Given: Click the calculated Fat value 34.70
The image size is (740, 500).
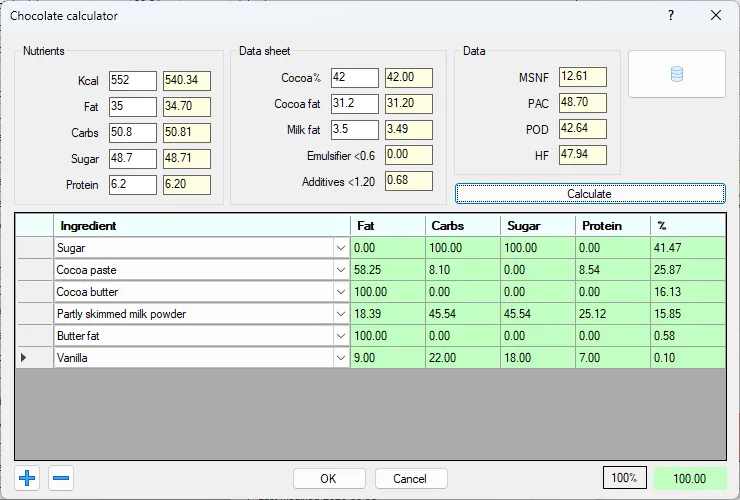Looking at the screenshot, I should (187, 107).
